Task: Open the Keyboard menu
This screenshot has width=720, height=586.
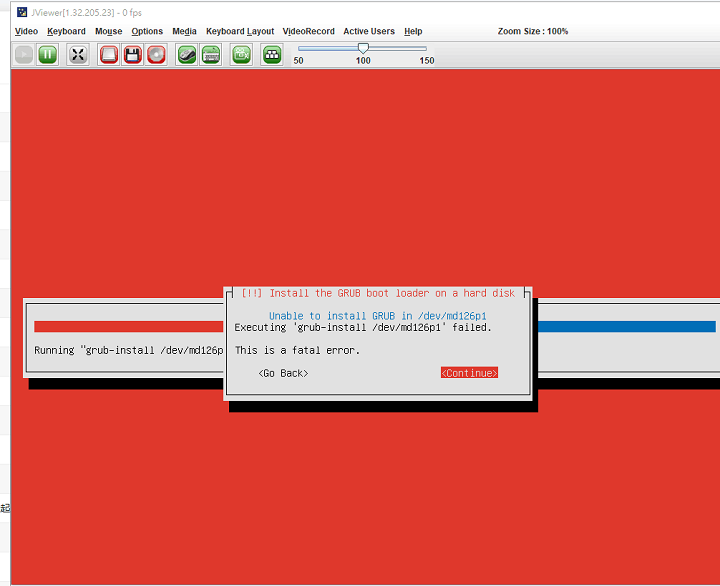Action: [x=66, y=31]
